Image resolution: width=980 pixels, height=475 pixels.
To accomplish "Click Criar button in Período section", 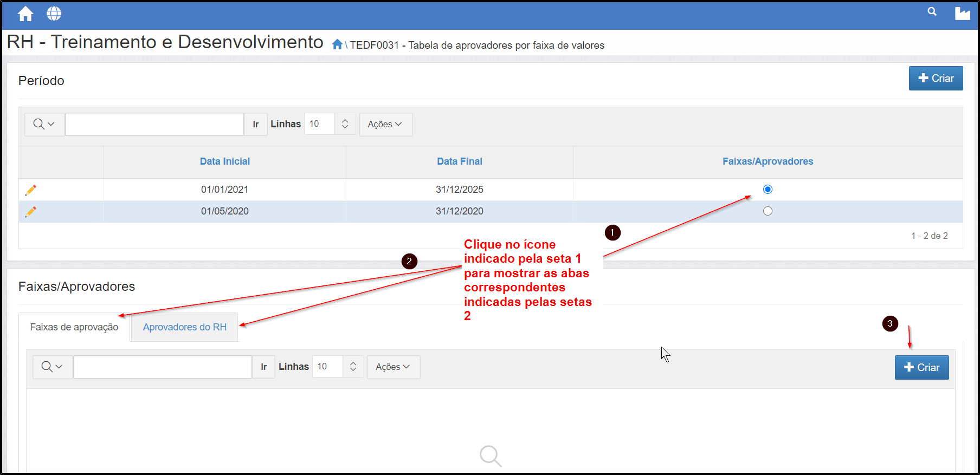I will tap(936, 79).
